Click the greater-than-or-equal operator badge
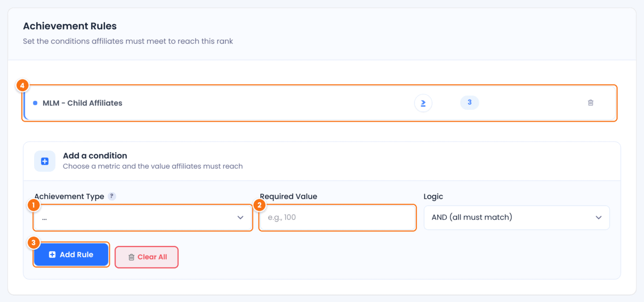This screenshot has width=644, height=302. (423, 103)
